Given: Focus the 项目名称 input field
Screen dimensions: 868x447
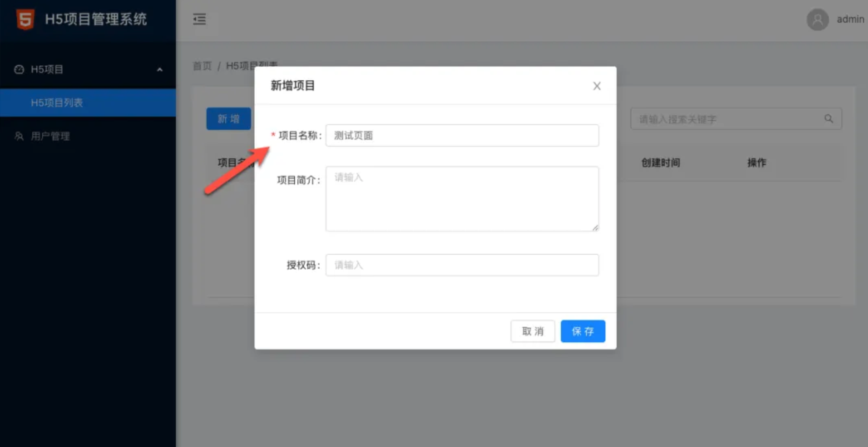Looking at the screenshot, I should pos(462,135).
